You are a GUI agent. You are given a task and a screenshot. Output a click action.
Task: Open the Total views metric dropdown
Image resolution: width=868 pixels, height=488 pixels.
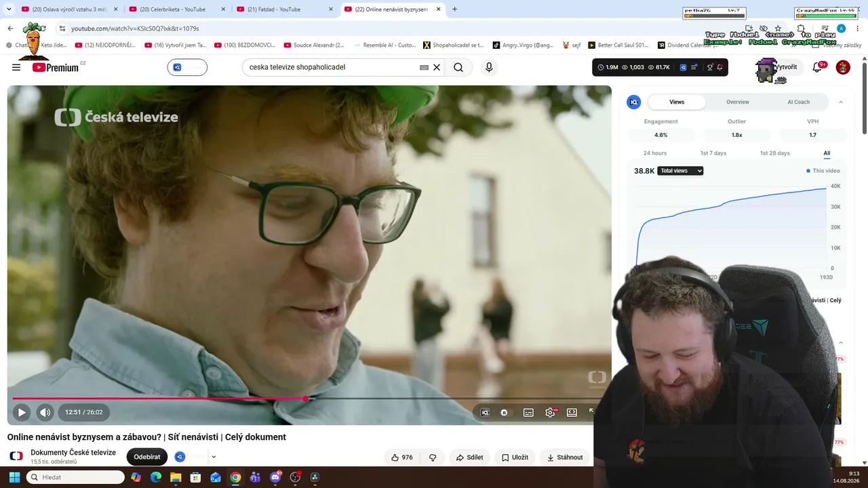click(680, 171)
